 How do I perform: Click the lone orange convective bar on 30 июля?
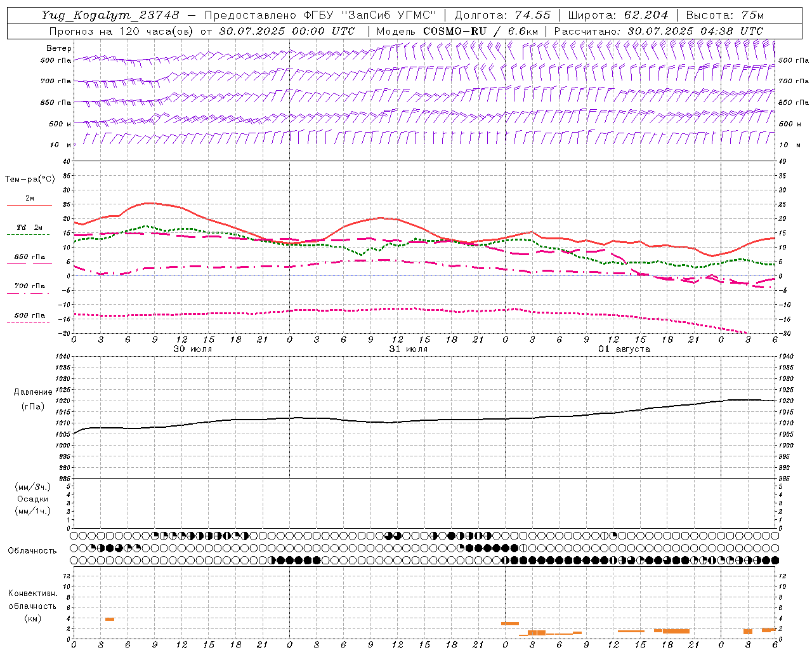point(110,619)
